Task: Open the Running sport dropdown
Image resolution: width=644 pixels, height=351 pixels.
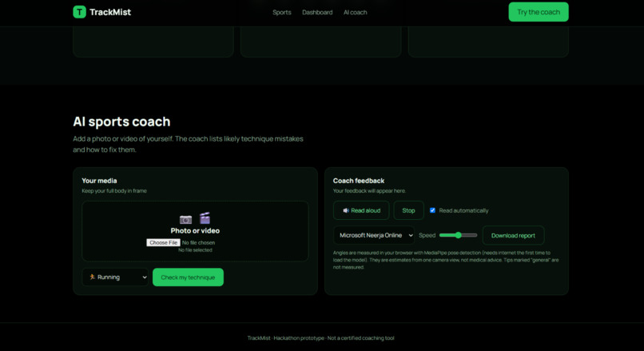Action: click(115, 277)
